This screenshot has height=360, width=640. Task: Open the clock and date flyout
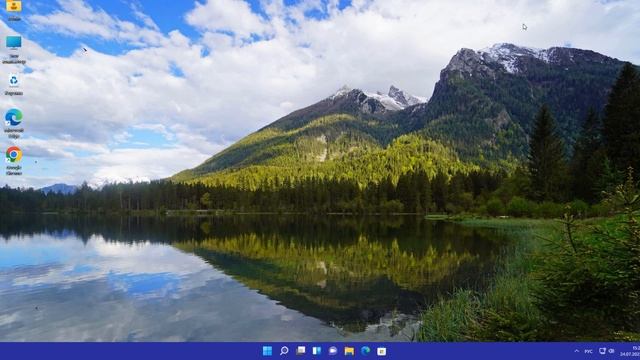pos(631,351)
